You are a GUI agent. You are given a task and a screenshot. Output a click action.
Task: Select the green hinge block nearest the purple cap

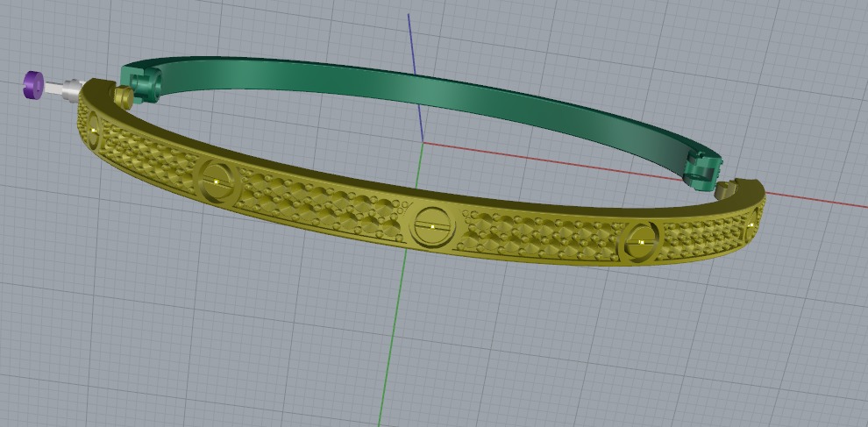click(142, 83)
